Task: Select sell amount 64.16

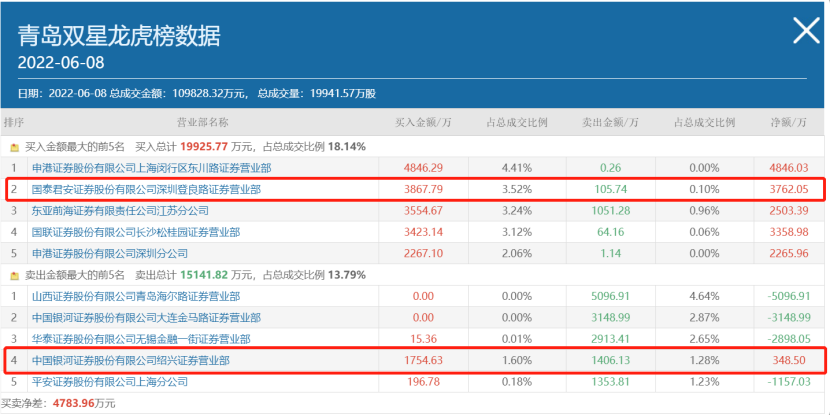Action: pos(610,232)
